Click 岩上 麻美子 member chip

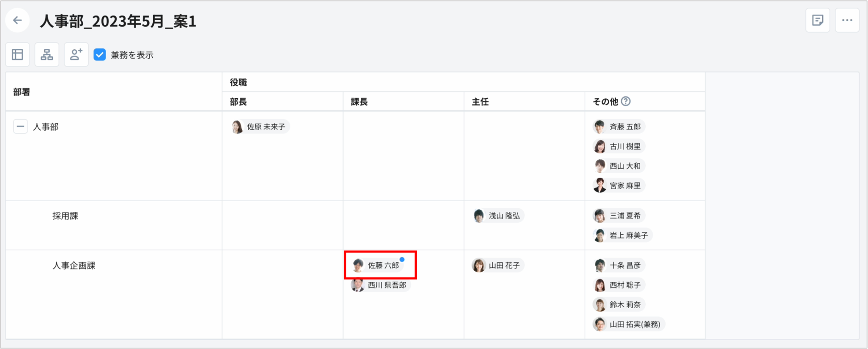click(623, 235)
